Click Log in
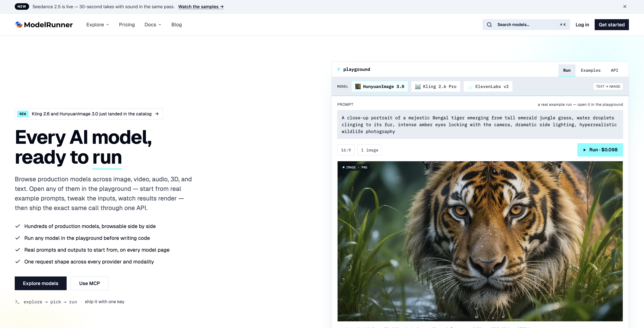This screenshot has height=328, width=644. (582, 24)
